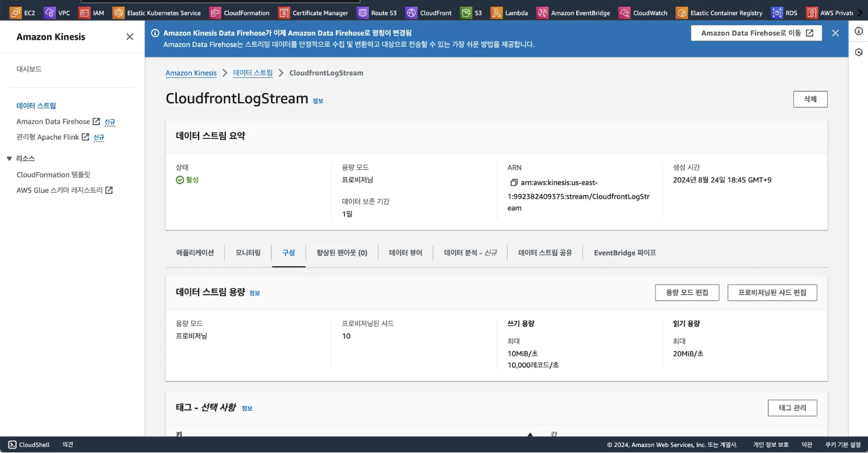Image resolution: width=868 pixels, height=453 pixels.
Task: Switch to the 모니터링 tab
Action: pos(248,253)
